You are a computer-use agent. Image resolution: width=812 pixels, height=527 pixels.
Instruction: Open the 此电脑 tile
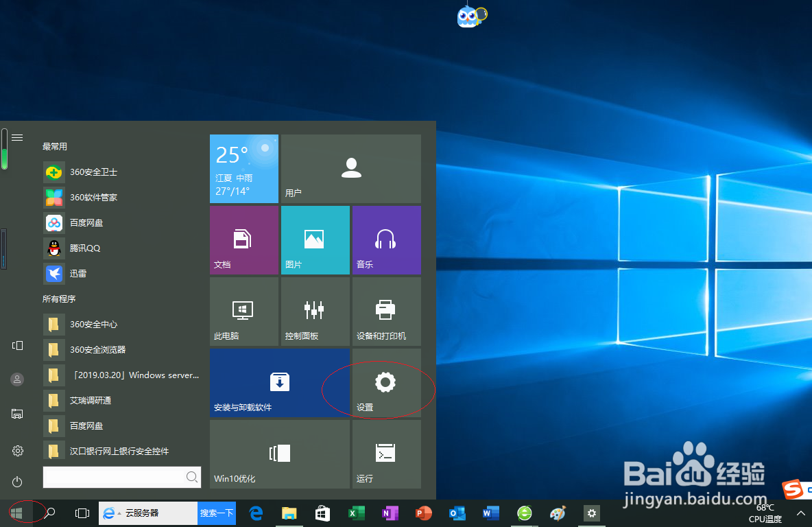[243, 311]
